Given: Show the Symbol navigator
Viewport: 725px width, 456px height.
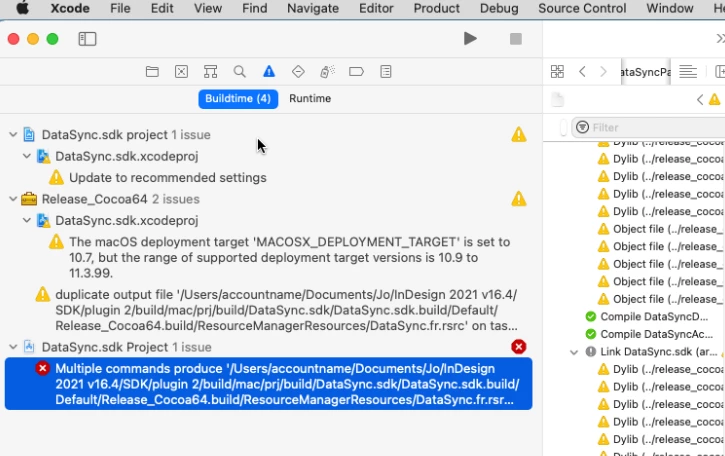Looking at the screenshot, I should [x=210, y=72].
